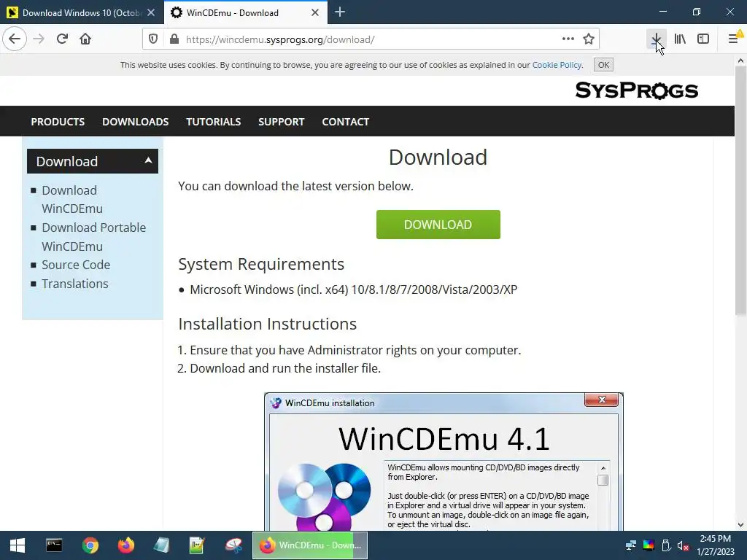
Task: Open the Firefox hamburger menu
Action: pyautogui.click(x=734, y=39)
